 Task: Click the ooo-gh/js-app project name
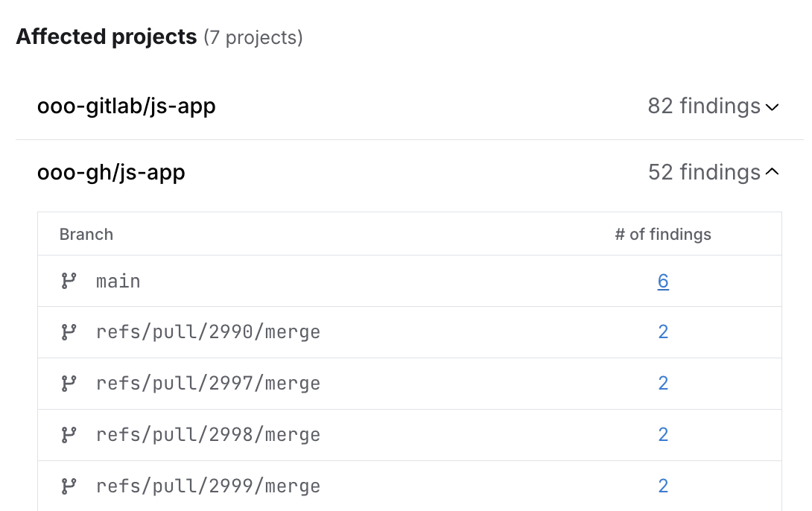[111, 173]
